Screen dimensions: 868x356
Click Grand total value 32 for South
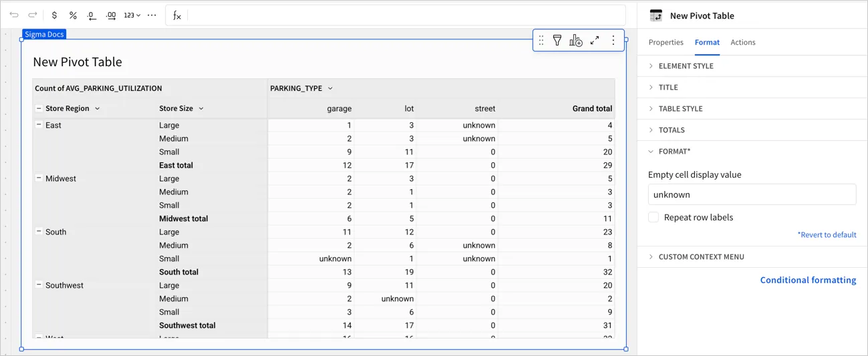pos(607,272)
